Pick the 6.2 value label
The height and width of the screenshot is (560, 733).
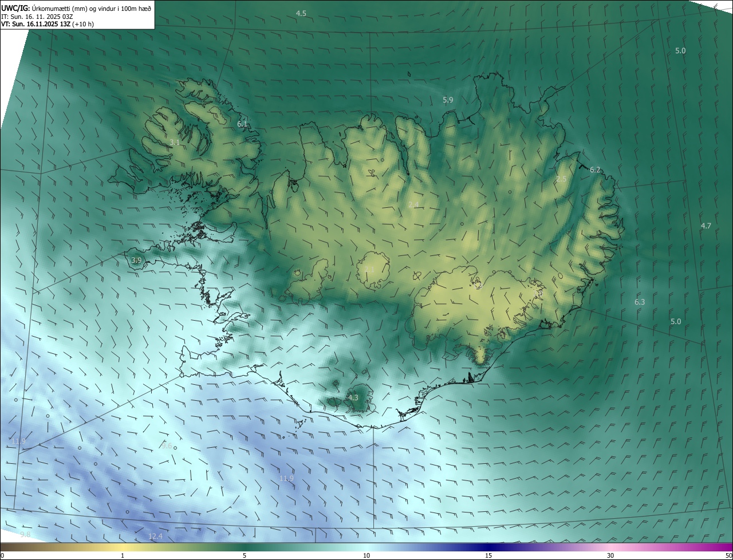click(x=595, y=170)
